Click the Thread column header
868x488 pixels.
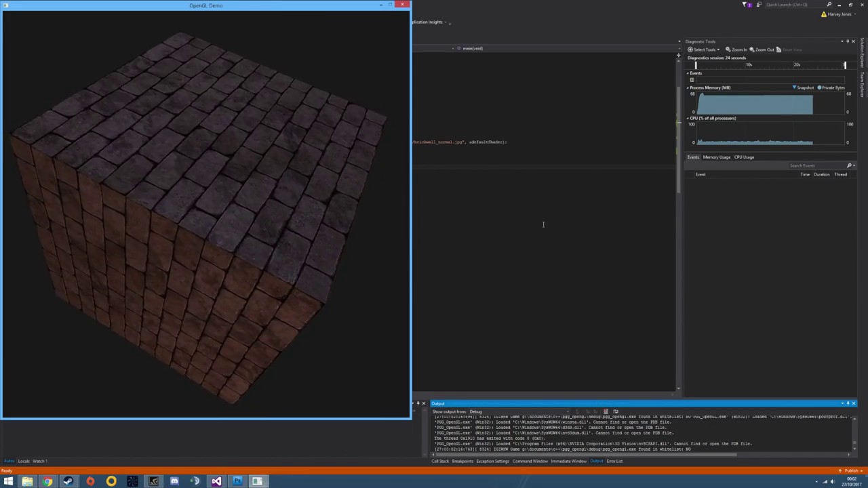pyautogui.click(x=840, y=175)
